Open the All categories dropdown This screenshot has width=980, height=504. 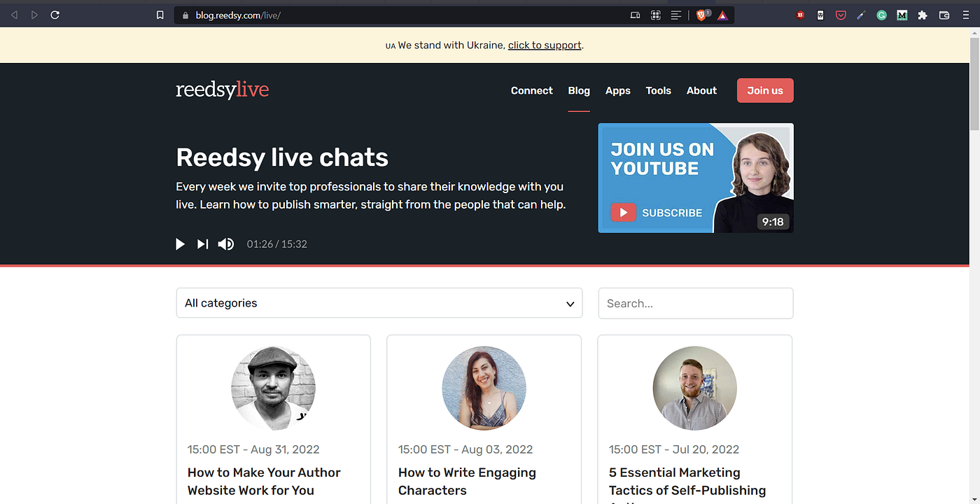click(379, 303)
